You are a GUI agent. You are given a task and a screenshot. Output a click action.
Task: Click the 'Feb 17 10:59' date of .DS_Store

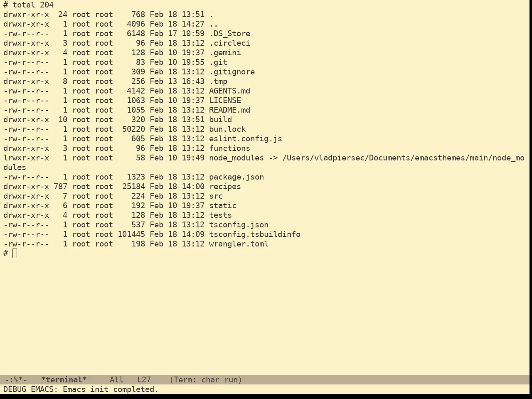point(177,34)
